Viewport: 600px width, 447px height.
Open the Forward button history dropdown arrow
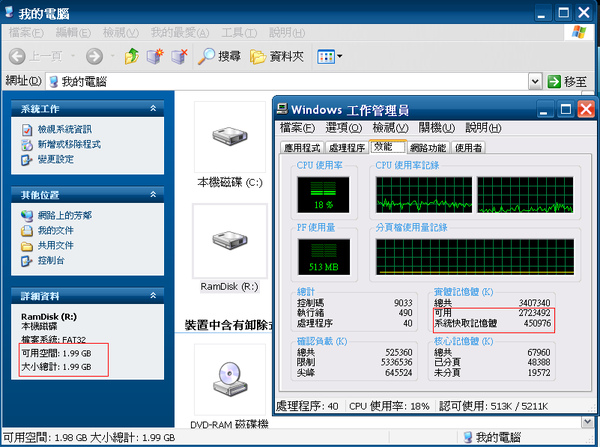coord(112,56)
